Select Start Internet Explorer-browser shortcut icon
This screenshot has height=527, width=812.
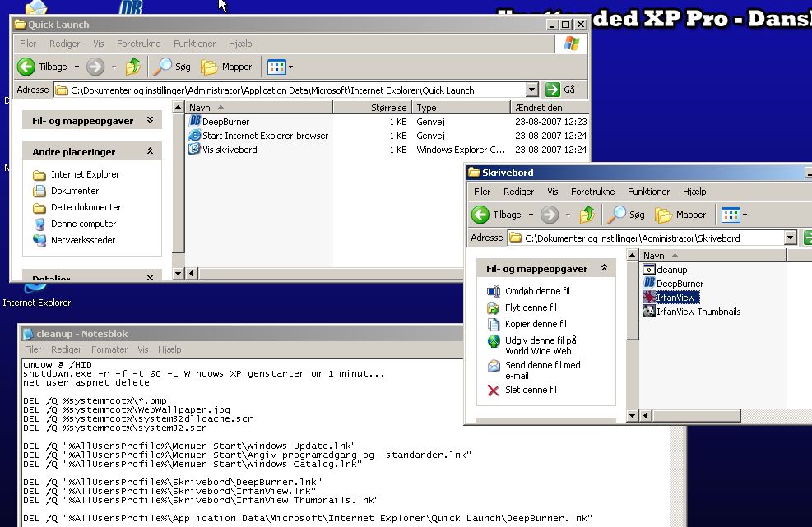pos(195,135)
